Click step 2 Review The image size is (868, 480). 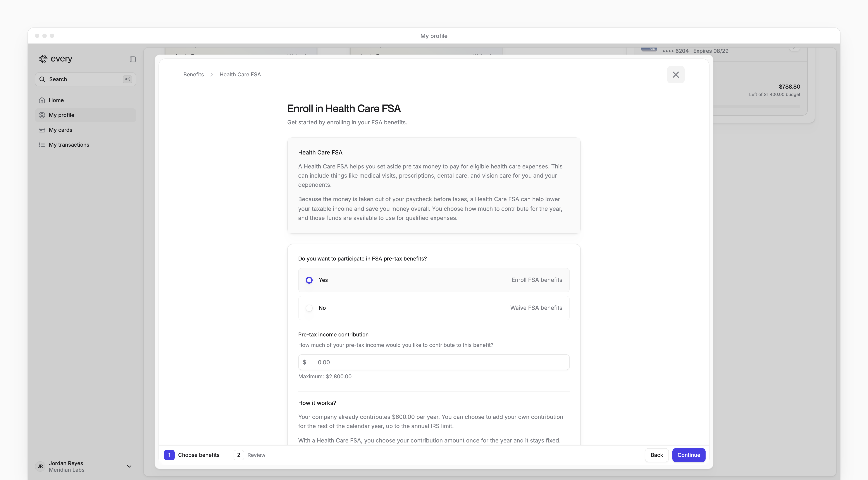tap(249, 455)
